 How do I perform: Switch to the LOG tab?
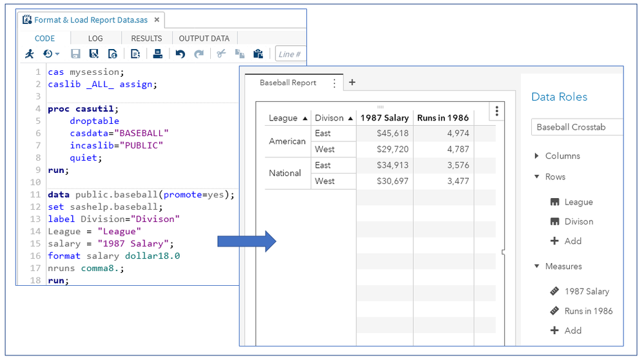coord(95,38)
